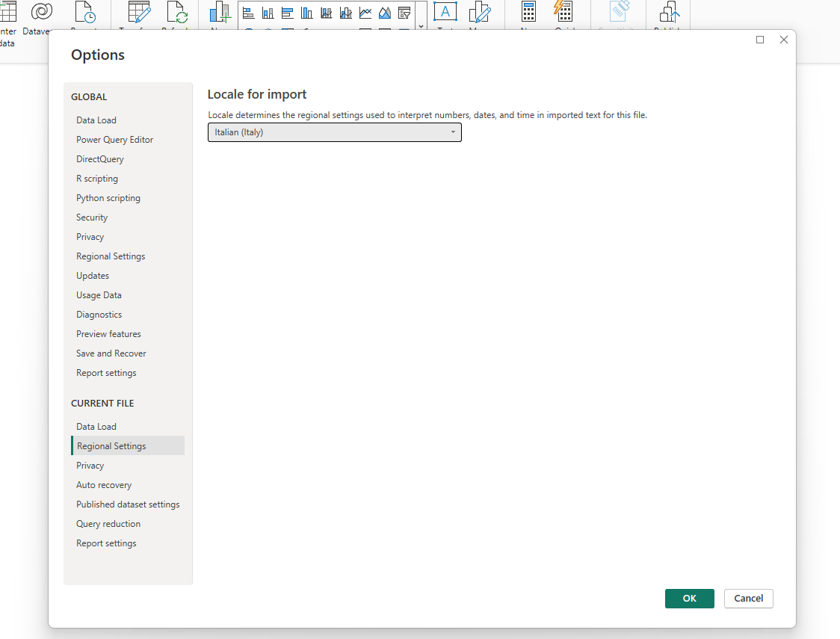Click the Sensitivity icon in ribbon
This screenshot has height=639, width=840.
tap(619, 11)
